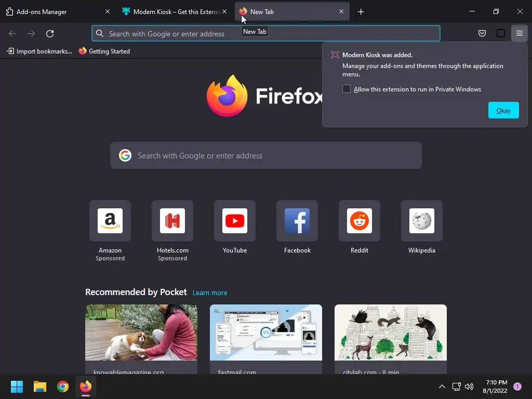
Task: Open the Save to Pocket icon
Action: click(482, 33)
